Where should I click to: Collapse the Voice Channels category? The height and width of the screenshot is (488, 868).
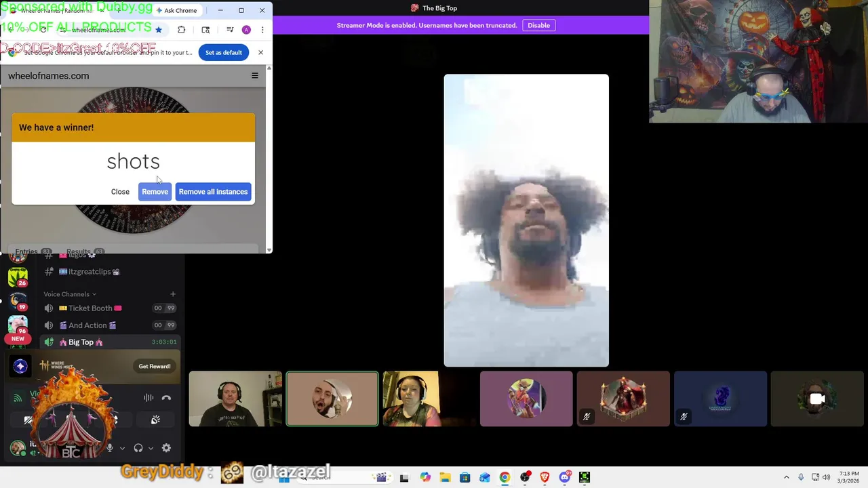[x=70, y=294]
